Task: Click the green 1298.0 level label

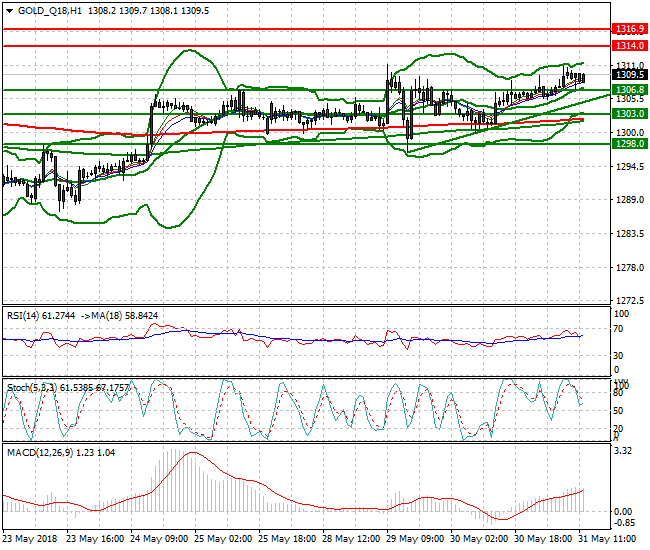Action: [629, 144]
